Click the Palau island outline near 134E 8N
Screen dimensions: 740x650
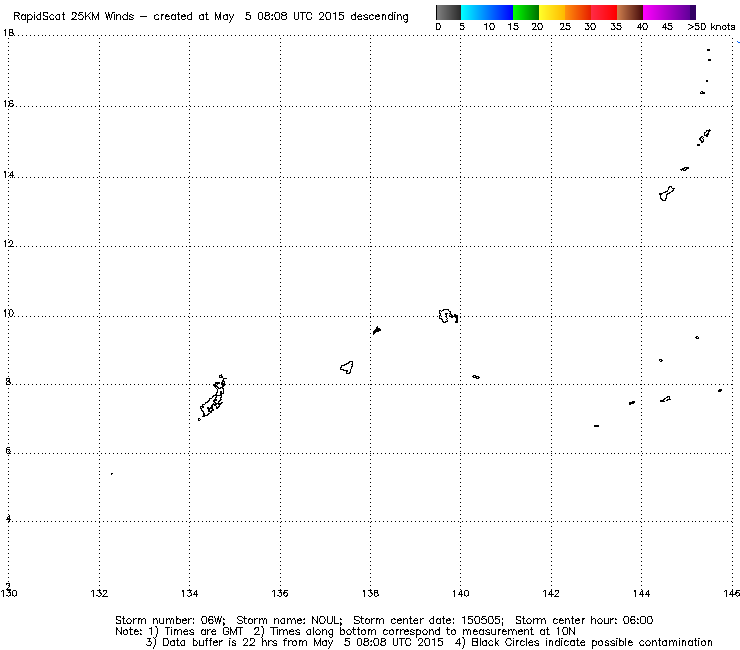(212, 398)
